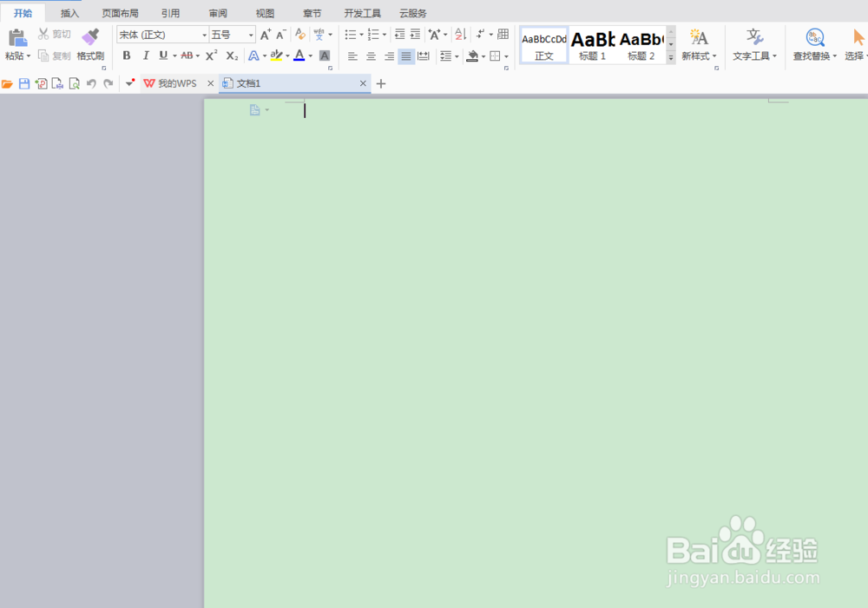Open font name combo box 宋体 (正文)

tap(162, 35)
